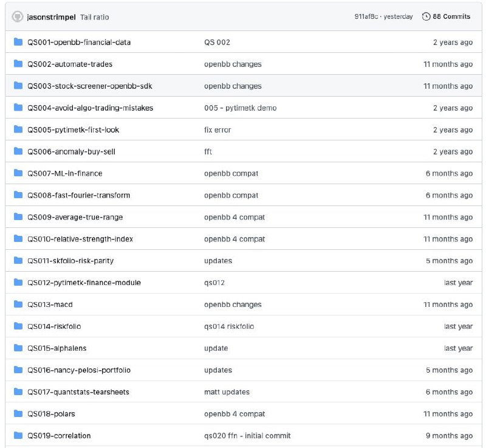Select the folder icon next to QS010-relative-strength-index
This screenshot has width=486, height=448.
tap(18, 239)
